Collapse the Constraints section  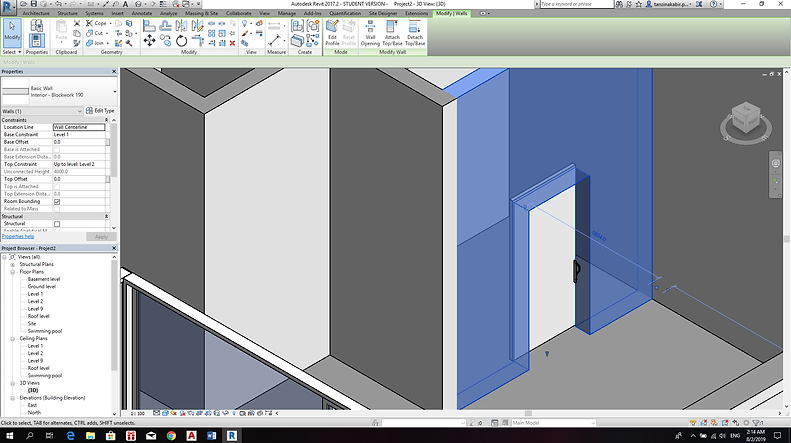(x=106, y=120)
